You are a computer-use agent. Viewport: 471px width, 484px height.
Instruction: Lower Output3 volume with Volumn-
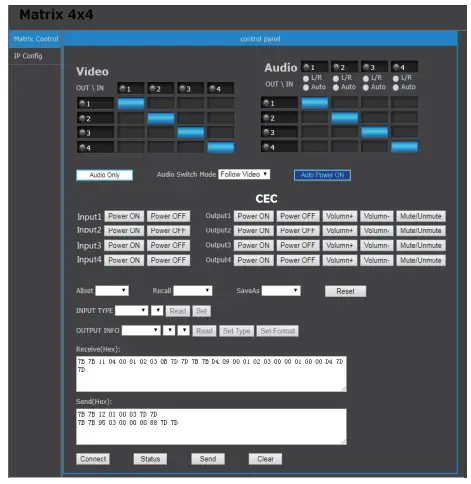point(377,245)
